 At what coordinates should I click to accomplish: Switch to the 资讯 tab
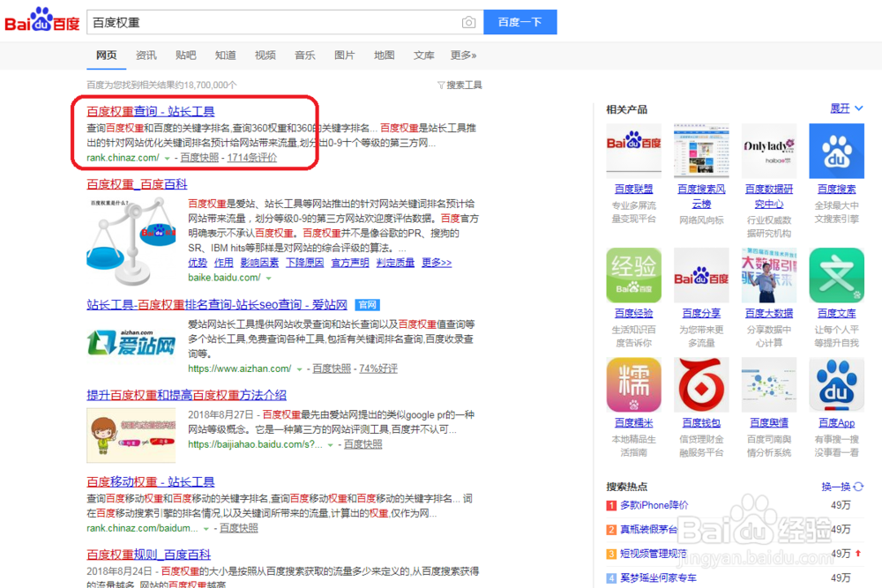point(146,55)
